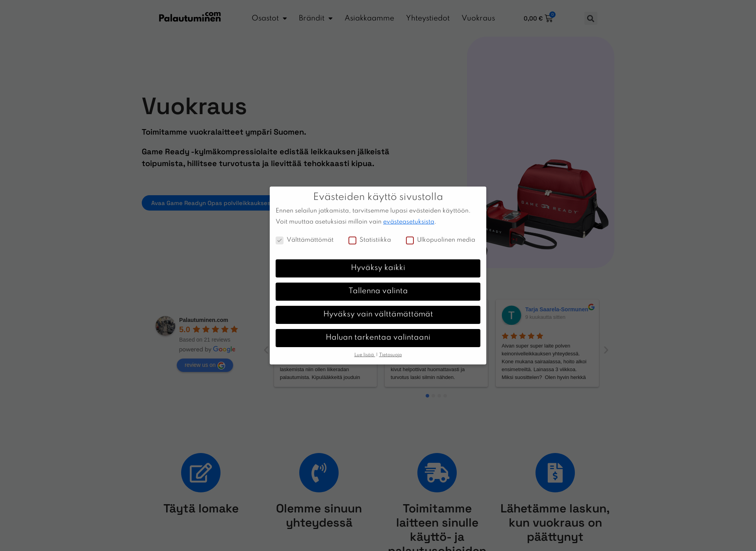Click the 'Tallenna valinta' button
The height and width of the screenshot is (551, 756).
(378, 290)
